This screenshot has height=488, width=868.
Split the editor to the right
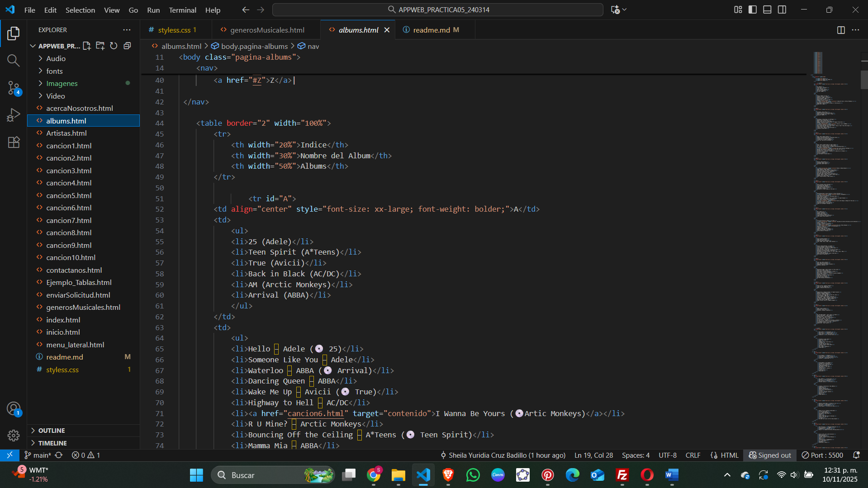pyautogui.click(x=840, y=30)
